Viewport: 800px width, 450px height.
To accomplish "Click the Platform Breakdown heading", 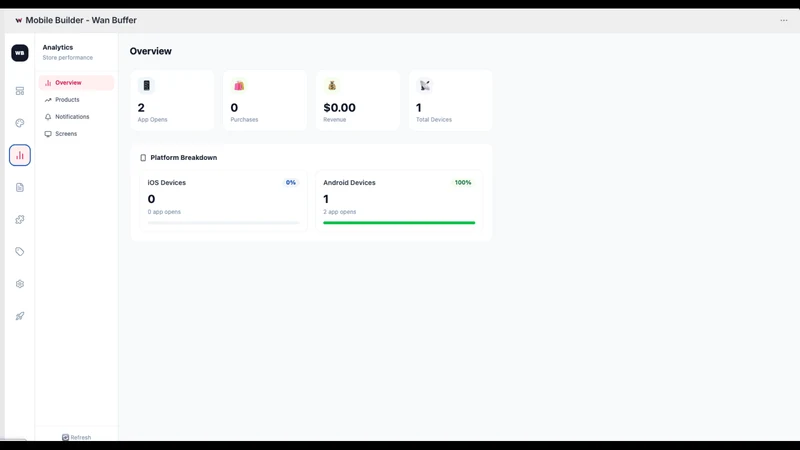I will [x=184, y=158].
